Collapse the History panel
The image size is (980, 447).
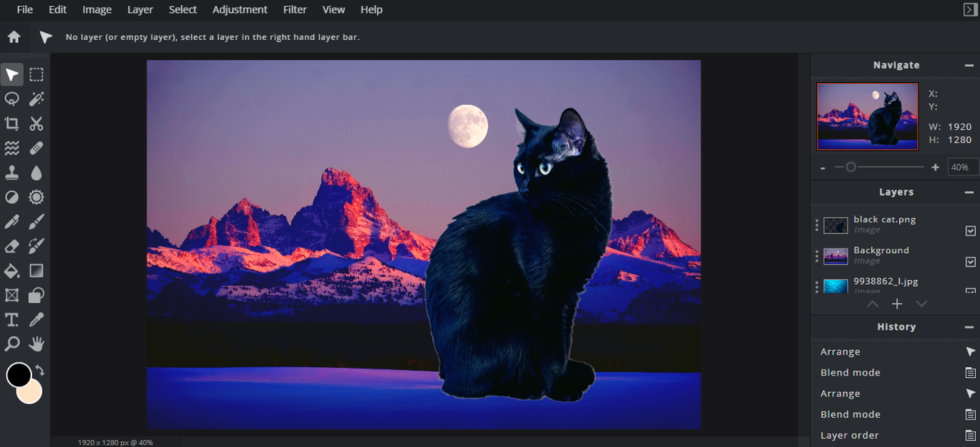click(x=969, y=327)
